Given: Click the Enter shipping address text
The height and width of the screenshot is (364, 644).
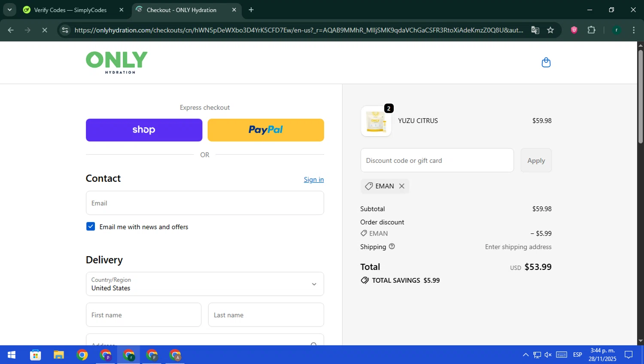Looking at the screenshot, I should click(x=518, y=247).
